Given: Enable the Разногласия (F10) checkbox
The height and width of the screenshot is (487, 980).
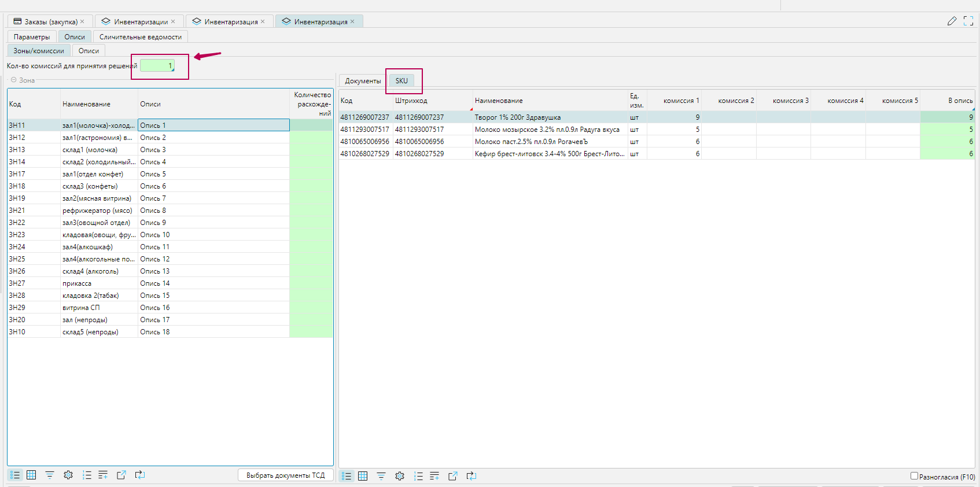Looking at the screenshot, I should [x=914, y=476].
